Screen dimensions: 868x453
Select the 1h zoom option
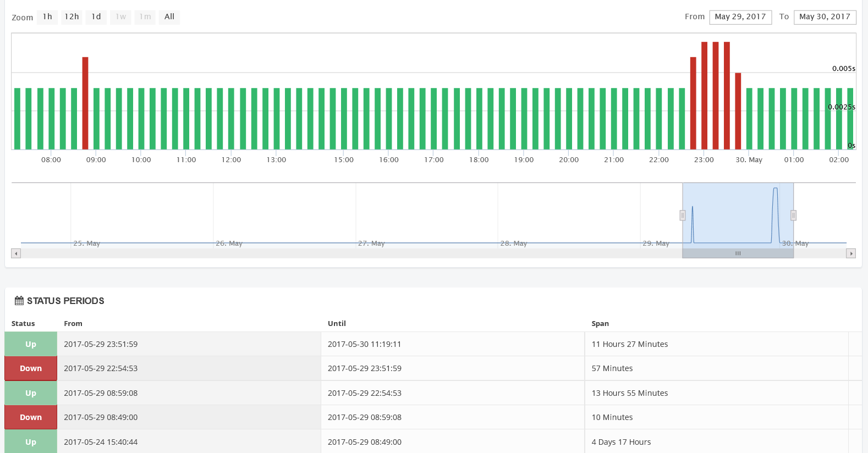47,17
